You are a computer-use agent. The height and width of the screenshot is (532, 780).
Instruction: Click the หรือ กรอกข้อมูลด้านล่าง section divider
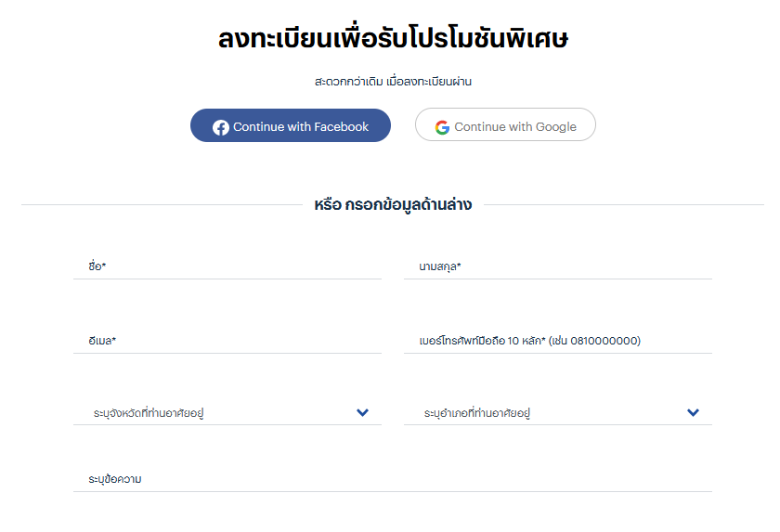click(x=393, y=204)
